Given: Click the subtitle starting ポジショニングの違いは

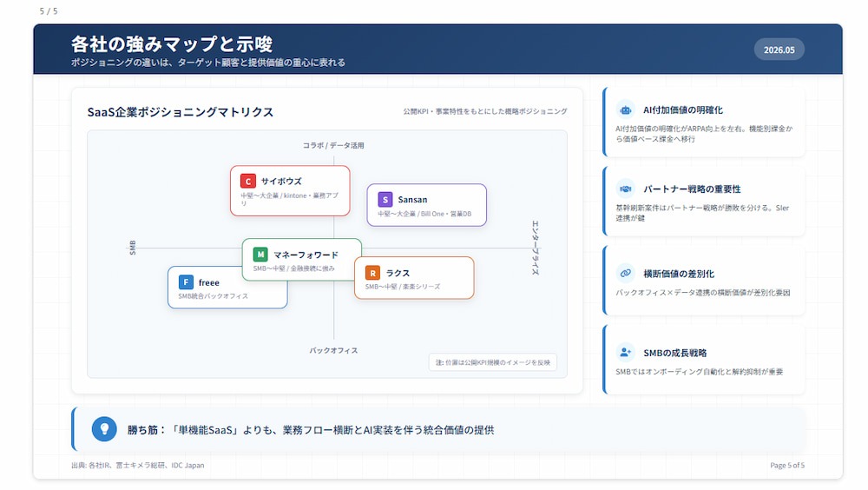Looking at the screenshot, I should pos(208,63).
